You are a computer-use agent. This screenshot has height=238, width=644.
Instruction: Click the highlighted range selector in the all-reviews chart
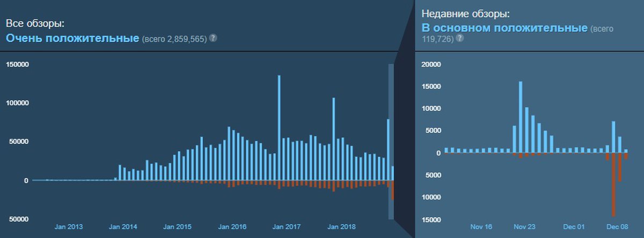(x=391, y=142)
